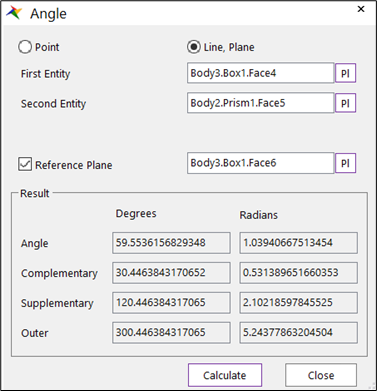Pick Reference Plane with its Pl button

345,163
